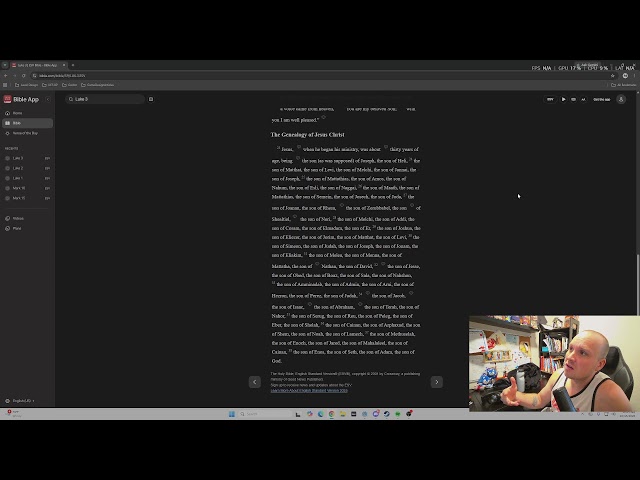Click the Bible App logo
Viewport: 640px width, 480px height.
21,99
